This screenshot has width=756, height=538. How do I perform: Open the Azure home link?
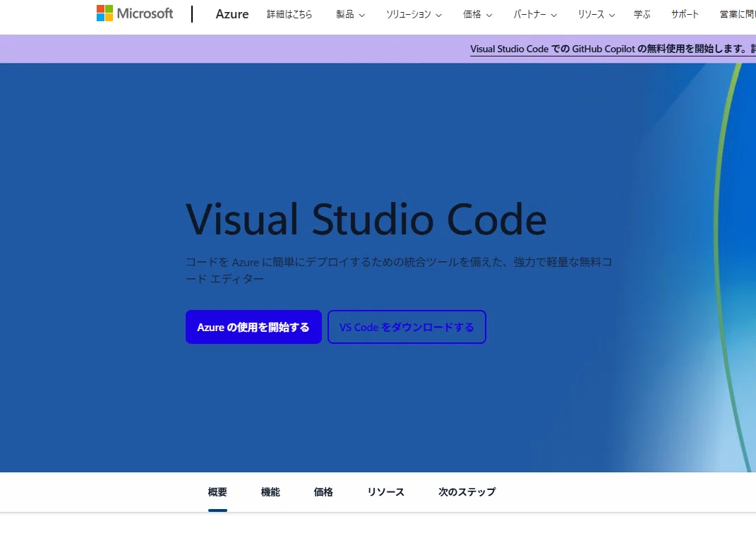232,14
